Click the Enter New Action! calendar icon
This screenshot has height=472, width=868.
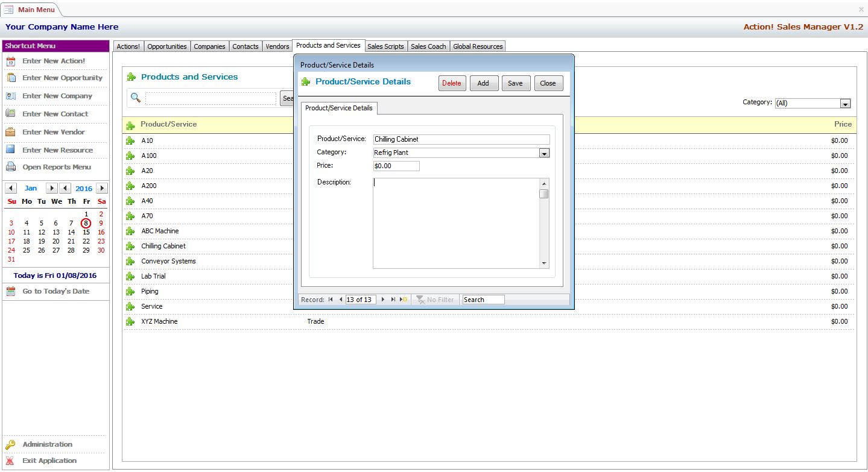(10, 61)
